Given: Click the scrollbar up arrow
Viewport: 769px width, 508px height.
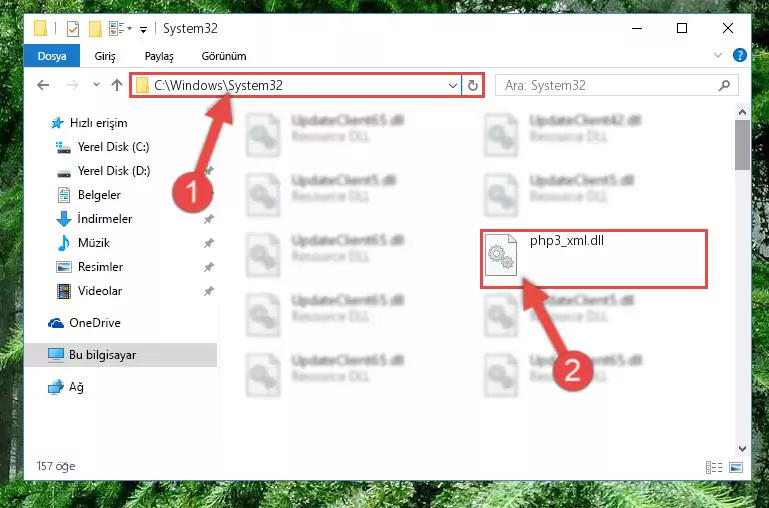Looking at the screenshot, I should (x=743, y=112).
